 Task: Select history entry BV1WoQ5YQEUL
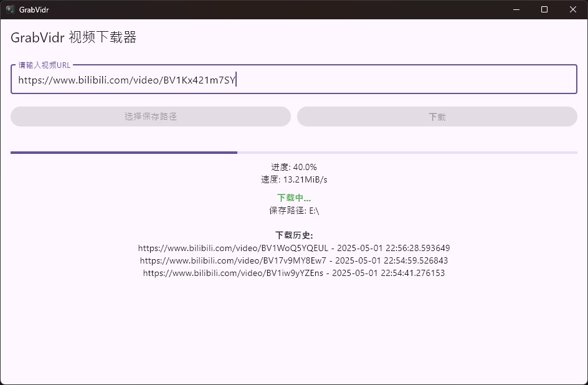coord(294,248)
